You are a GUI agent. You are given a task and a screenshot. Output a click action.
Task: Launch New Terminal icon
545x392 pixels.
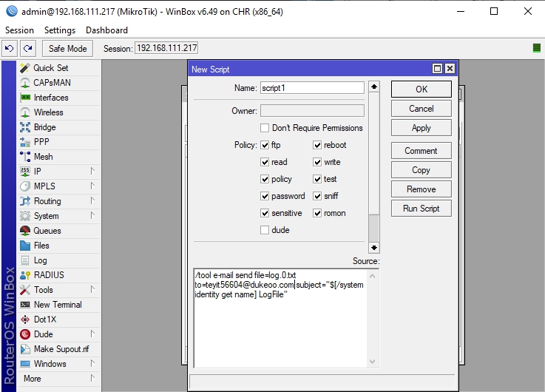pyautogui.click(x=25, y=305)
